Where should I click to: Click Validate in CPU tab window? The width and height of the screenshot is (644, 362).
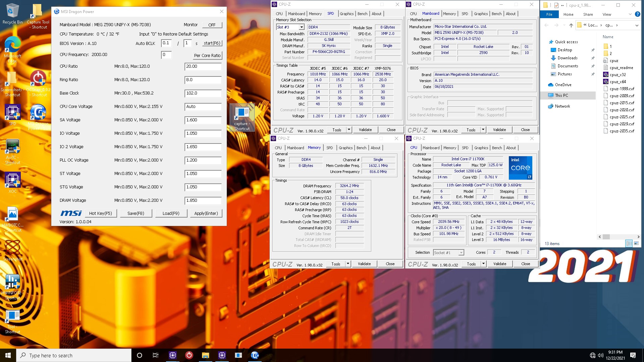click(x=499, y=264)
